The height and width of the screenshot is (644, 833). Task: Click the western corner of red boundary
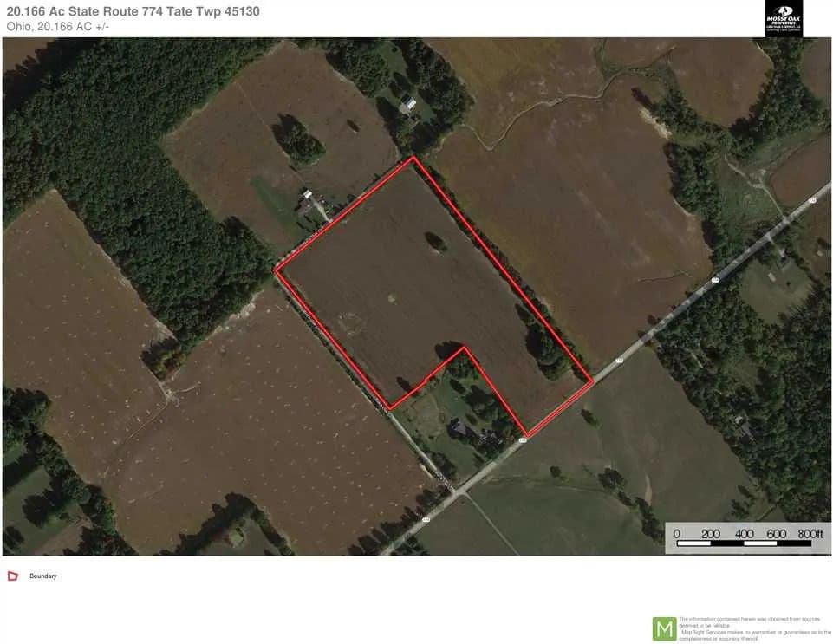276,270
